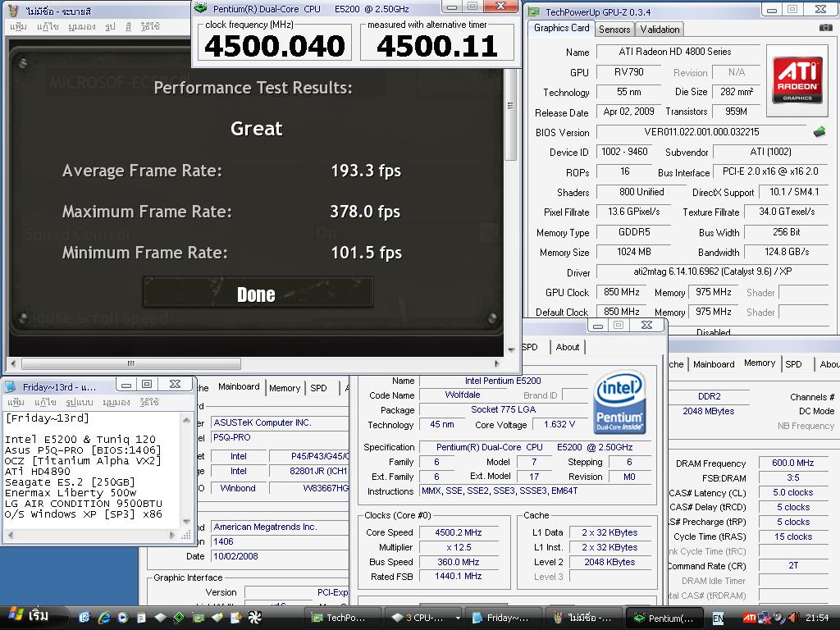840x630 pixels.
Task: Click the GPU-Z camera screenshot icon
Action: (x=825, y=27)
